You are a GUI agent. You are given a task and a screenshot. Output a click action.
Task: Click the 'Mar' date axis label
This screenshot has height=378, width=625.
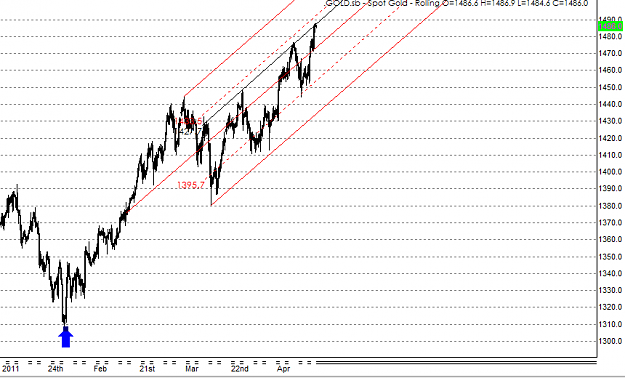click(x=192, y=369)
